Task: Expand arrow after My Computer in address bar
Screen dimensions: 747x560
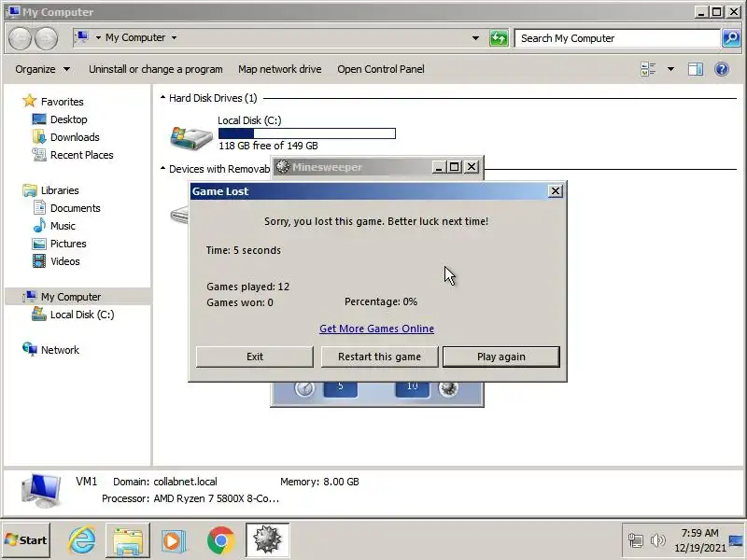Action: click(x=174, y=37)
